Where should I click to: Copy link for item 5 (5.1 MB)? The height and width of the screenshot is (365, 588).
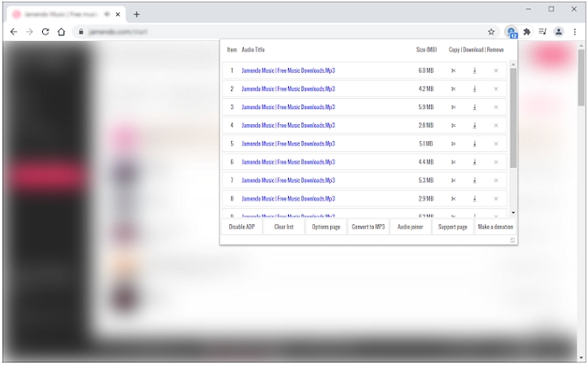pos(454,143)
